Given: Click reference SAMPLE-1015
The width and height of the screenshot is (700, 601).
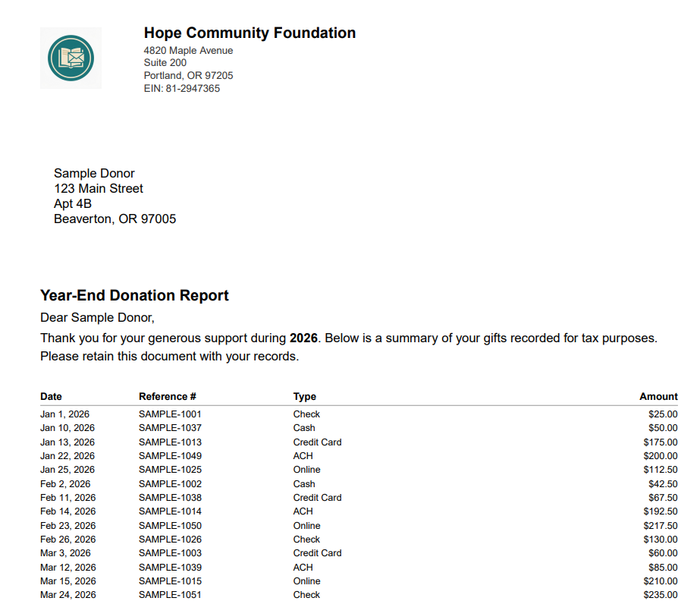Looking at the screenshot, I should (x=170, y=581).
